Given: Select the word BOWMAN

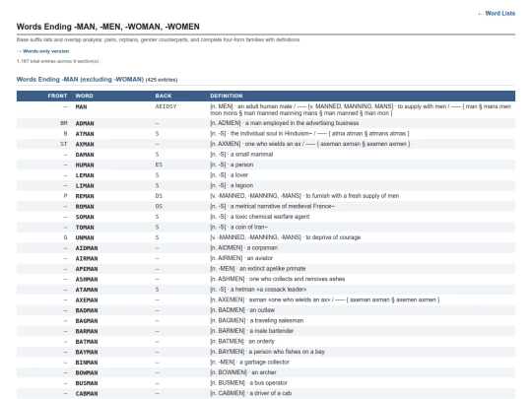Looking at the screenshot, I should [x=87, y=373].
